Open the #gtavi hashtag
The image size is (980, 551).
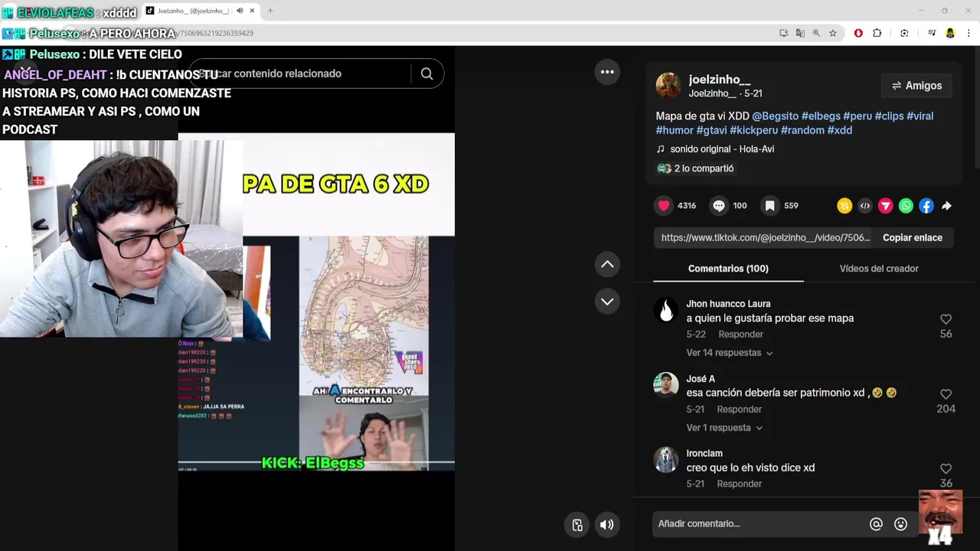pos(711,130)
